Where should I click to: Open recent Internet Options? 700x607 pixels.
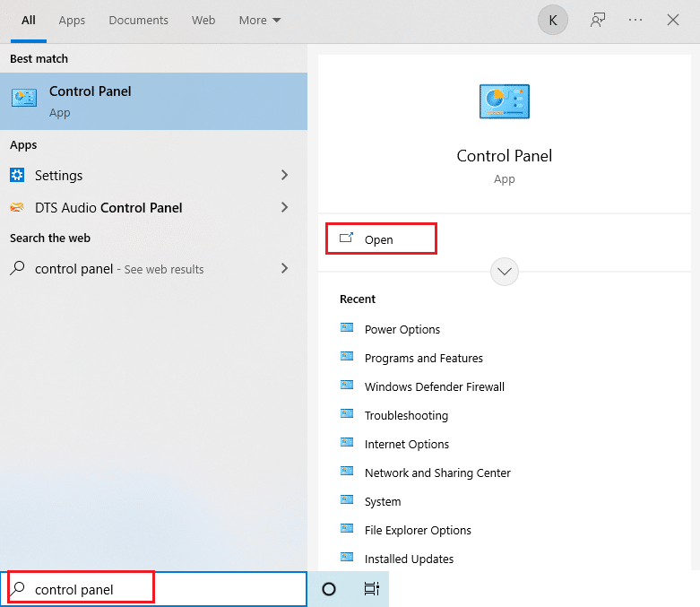[x=407, y=444]
